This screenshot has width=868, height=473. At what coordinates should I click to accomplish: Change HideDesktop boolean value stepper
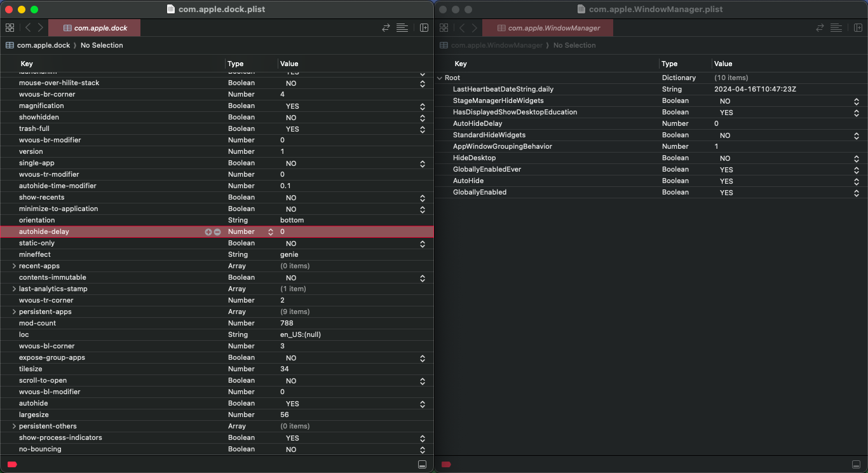pos(857,158)
